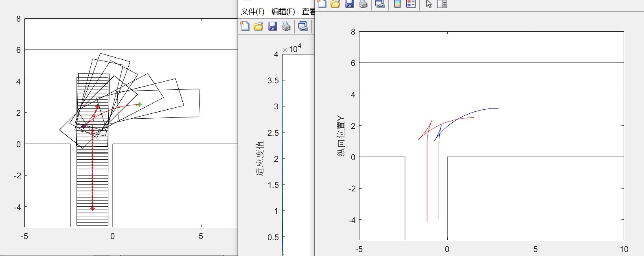Click Print icon in right window toolbar
Screen dimensions: 644x256
(x=363, y=4)
